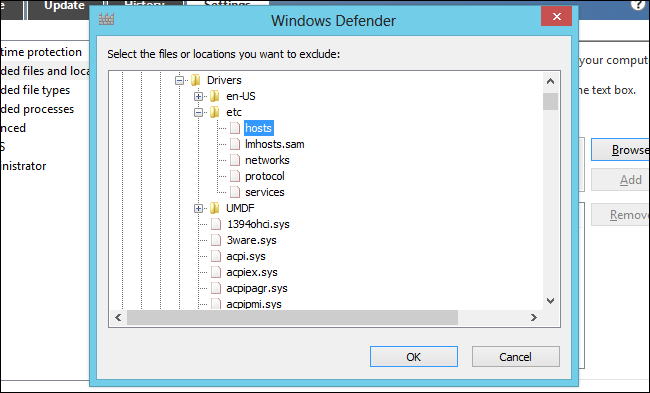Open Excluded file types item
The height and width of the screenshot is (393, 650).
pyautogui.click(x=35, y=90)
